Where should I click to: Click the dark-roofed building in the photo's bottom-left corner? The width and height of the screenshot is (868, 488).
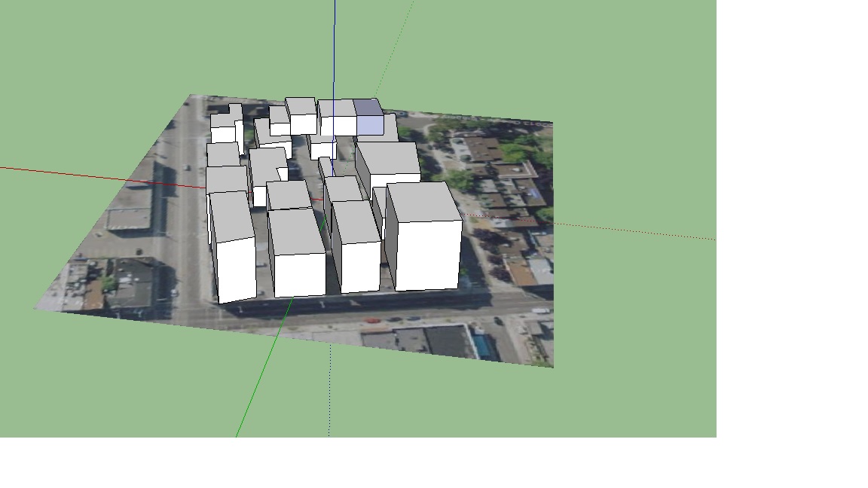click(132, 282)
